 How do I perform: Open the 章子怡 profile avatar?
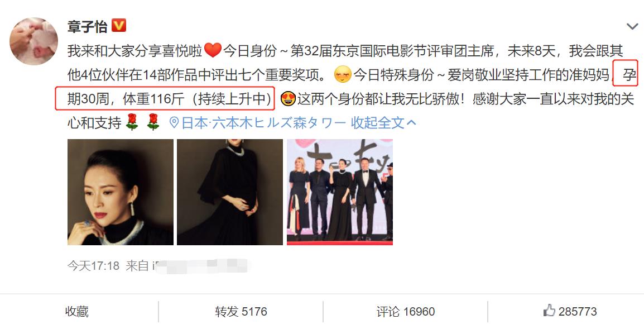(x=34, y=41)
